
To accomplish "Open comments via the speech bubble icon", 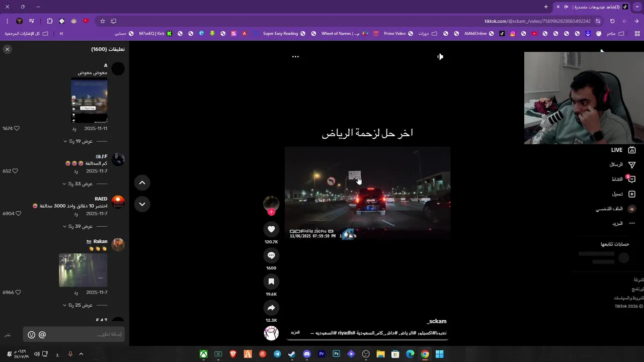I will pos(271,255).
